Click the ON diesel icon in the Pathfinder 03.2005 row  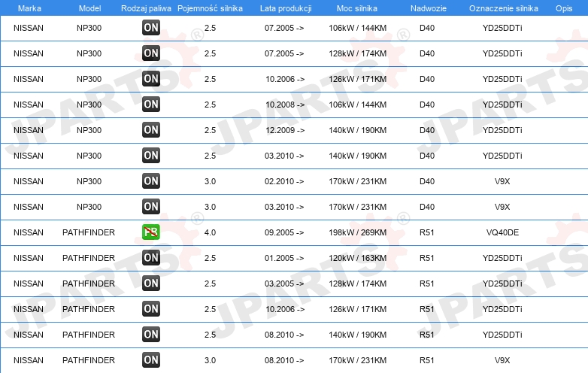(151, 284)
